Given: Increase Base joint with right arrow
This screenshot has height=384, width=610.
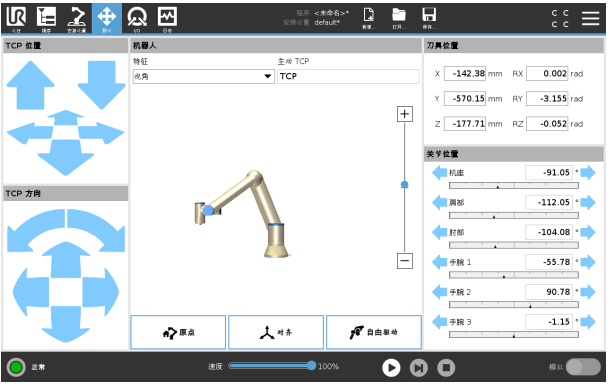Looking at the screenshot, I should coord(588,172).
